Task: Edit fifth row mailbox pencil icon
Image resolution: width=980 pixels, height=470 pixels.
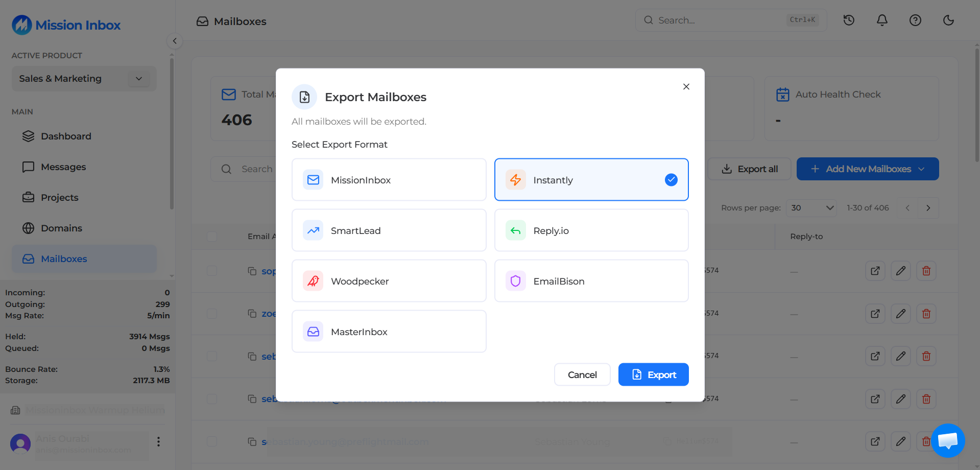Action: pyautogui.click(x=901, y=441)
